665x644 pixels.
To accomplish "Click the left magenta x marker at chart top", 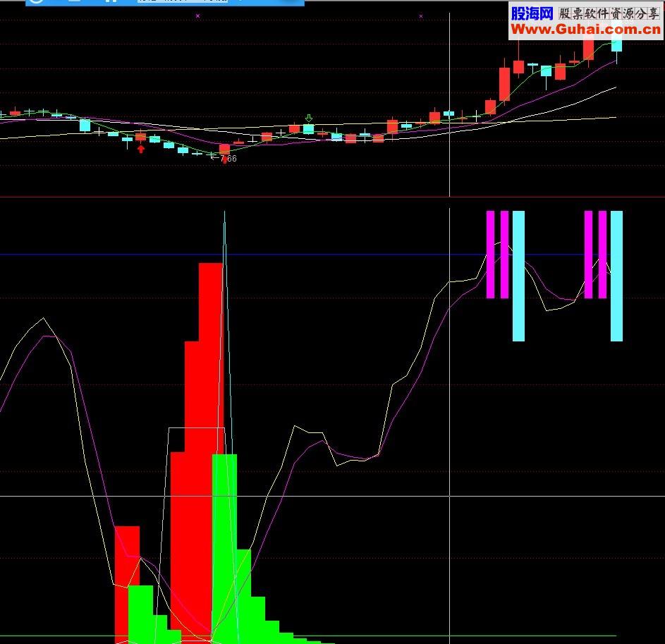I will [197, 16].
